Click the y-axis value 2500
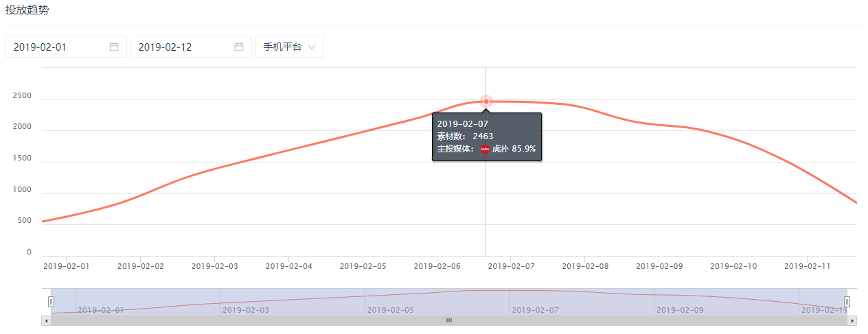The width and height of the screenshot is (868, 334). coord(22,96)
